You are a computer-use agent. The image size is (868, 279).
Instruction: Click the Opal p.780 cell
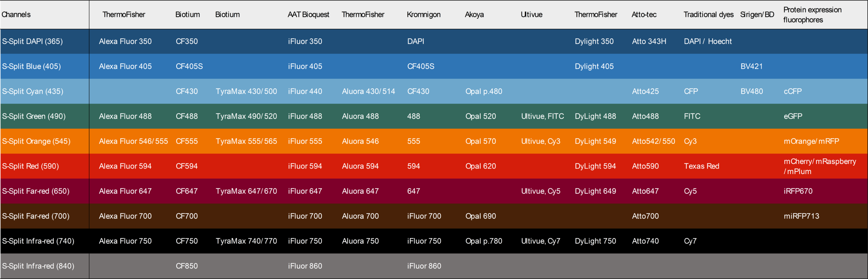484,241
